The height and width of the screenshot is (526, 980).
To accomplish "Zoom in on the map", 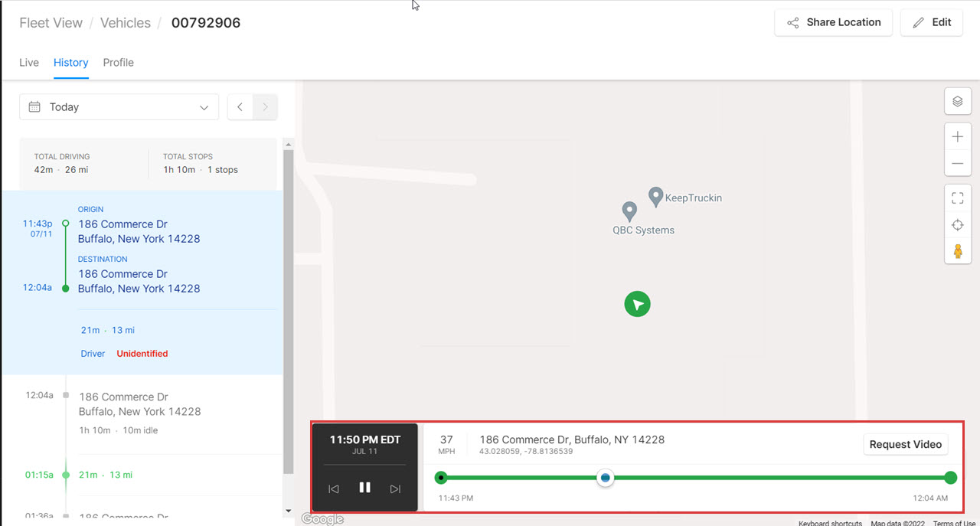I will click(x=958, y=136).
